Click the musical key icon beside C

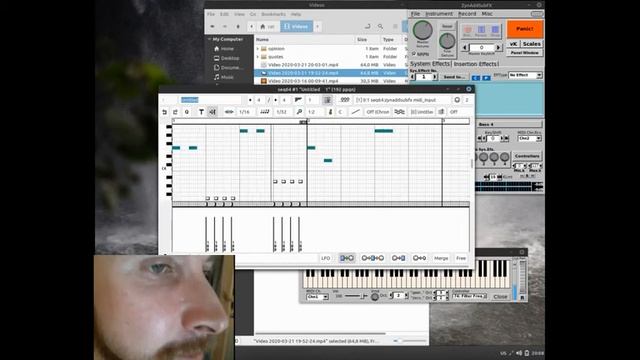pyautogui.click(x=330, y=112)
